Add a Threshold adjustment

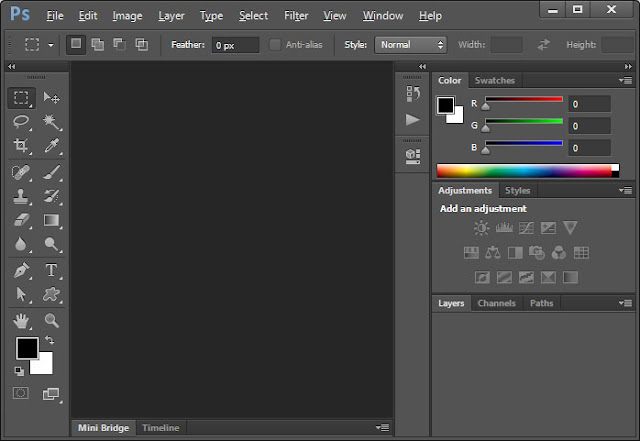pos(526,278)
